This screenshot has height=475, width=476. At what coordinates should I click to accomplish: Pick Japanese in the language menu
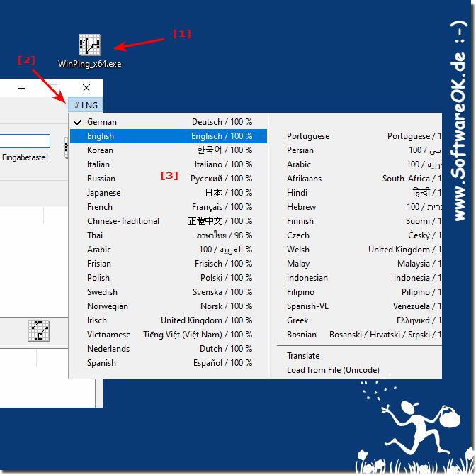coord(169,193)
